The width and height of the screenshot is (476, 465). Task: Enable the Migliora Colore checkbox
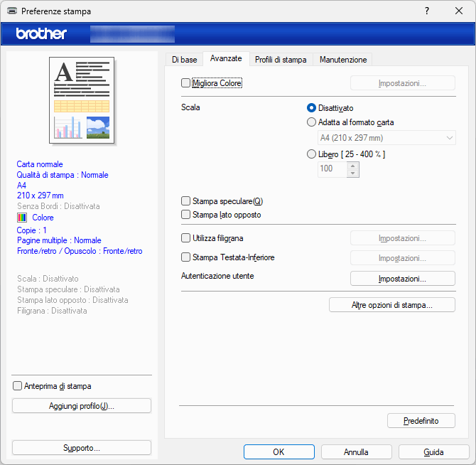click(x=186, y=83)
